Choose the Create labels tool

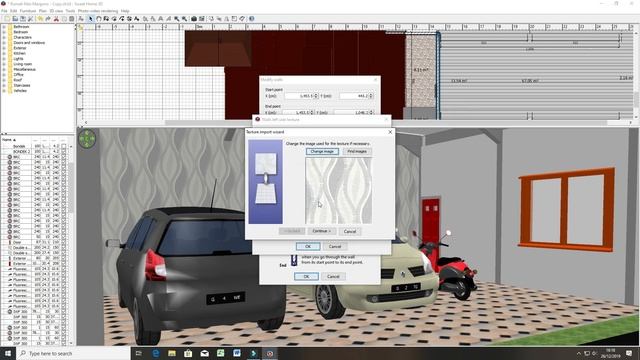pyautogui.click(x=137, y=19)
